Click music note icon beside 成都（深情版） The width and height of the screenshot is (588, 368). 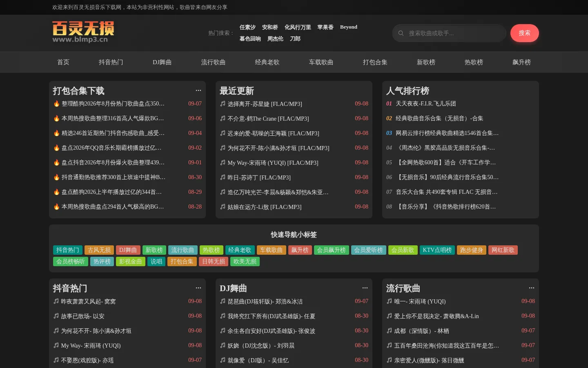click(389, 331)
